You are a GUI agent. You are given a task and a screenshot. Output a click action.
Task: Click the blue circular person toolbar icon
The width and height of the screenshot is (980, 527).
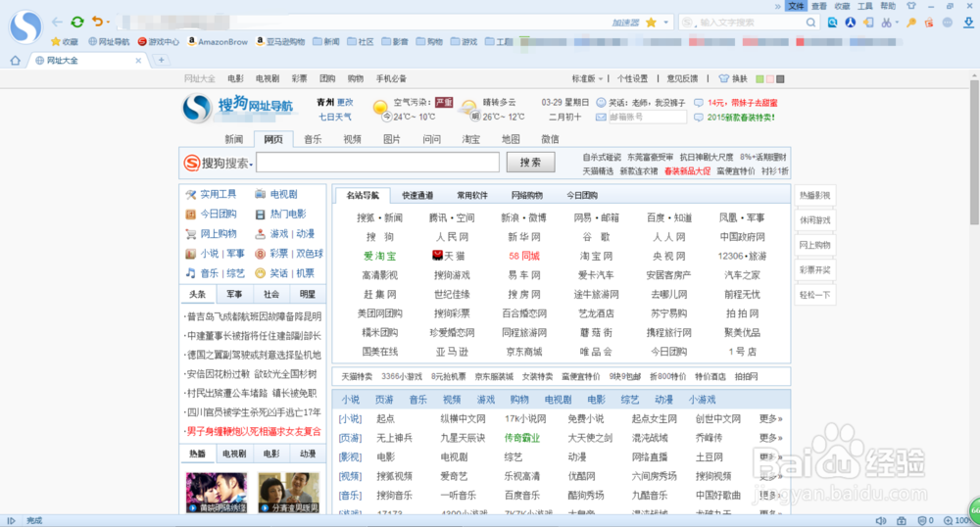click(x=851, y=23)
